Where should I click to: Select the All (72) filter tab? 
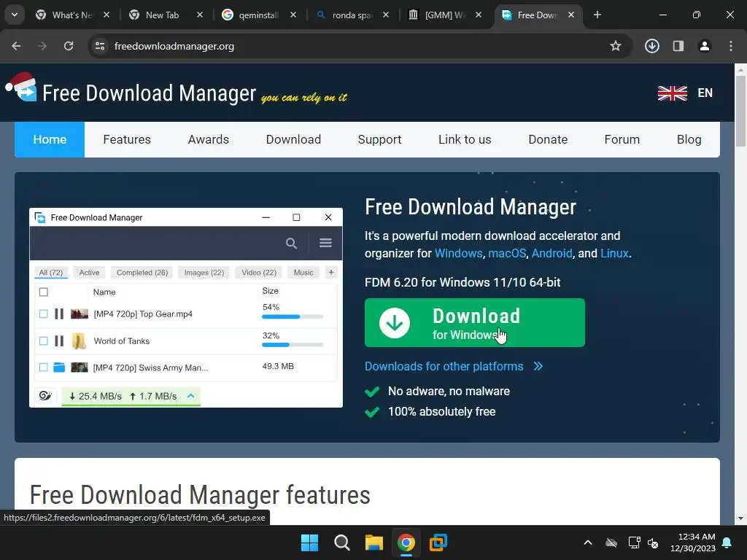[x=51, y=273]
